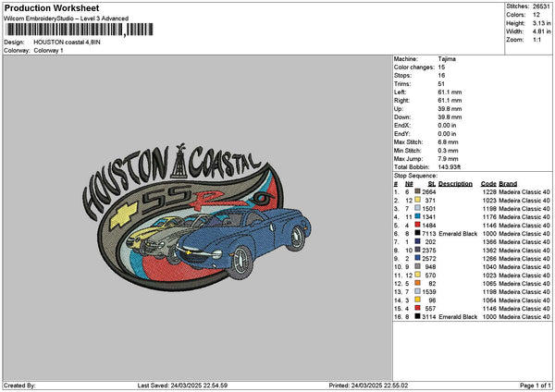Image resolution: width=555 pixels, height=392 pixels.
Task: Click the Stitches value 26531
Action: click(541, 6)
